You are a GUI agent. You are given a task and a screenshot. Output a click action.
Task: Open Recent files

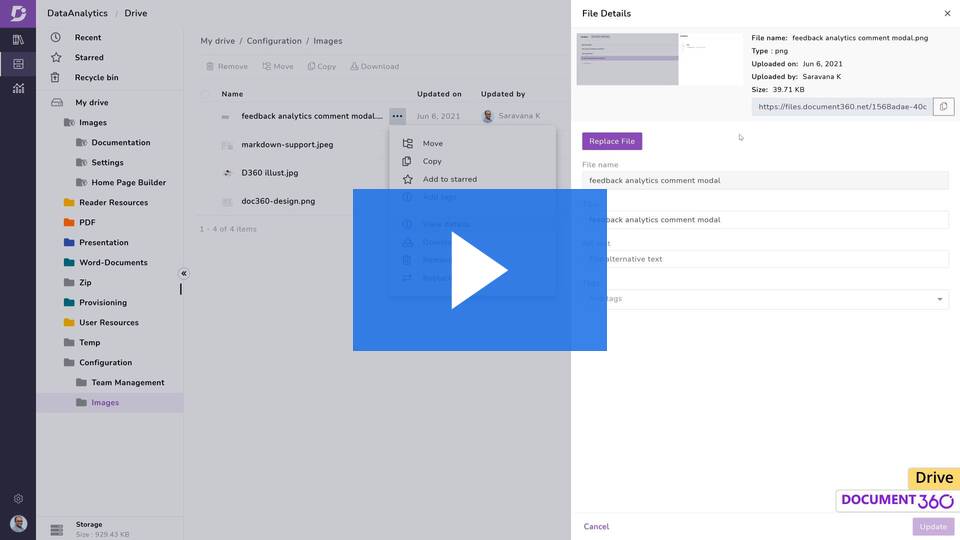88,37
